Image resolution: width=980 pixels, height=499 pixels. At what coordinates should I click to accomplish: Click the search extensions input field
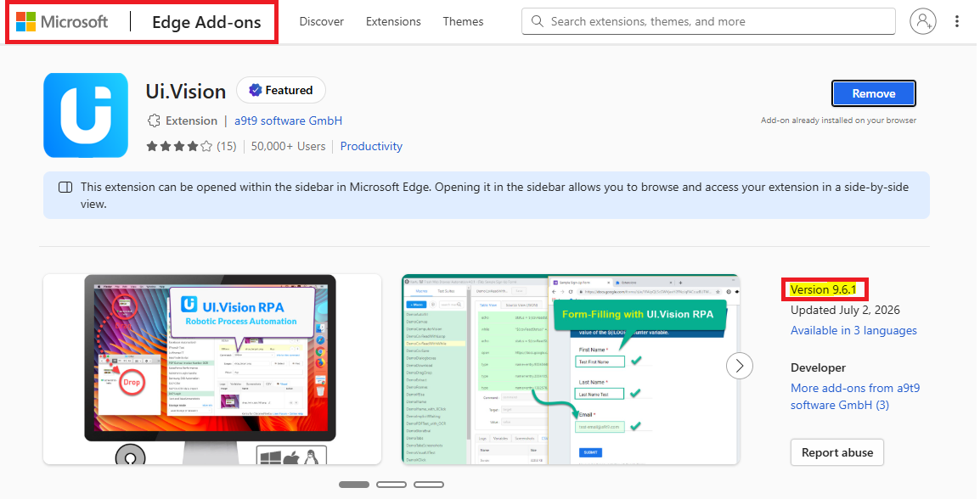[708, 21]
